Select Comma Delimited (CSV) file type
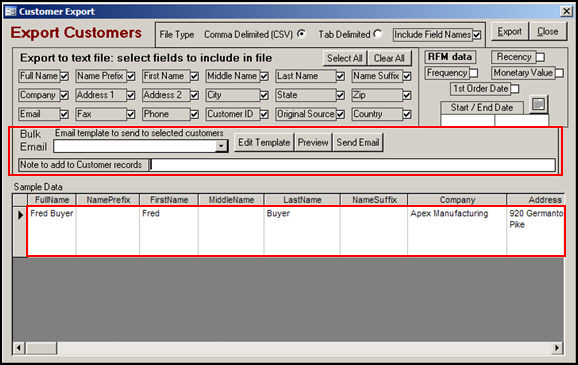This screenshot has height=365, width=578. pos(302,34)
